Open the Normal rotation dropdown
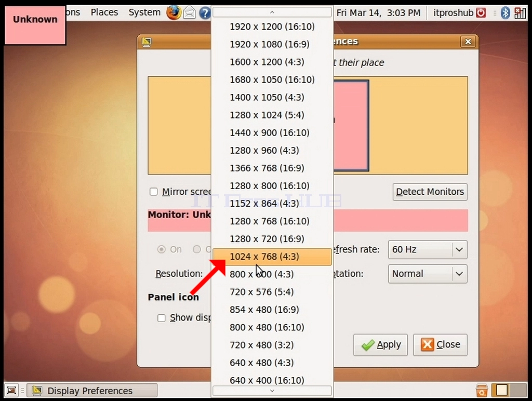The height and width of the screenshot is (401, 532). tap(428, 274)
